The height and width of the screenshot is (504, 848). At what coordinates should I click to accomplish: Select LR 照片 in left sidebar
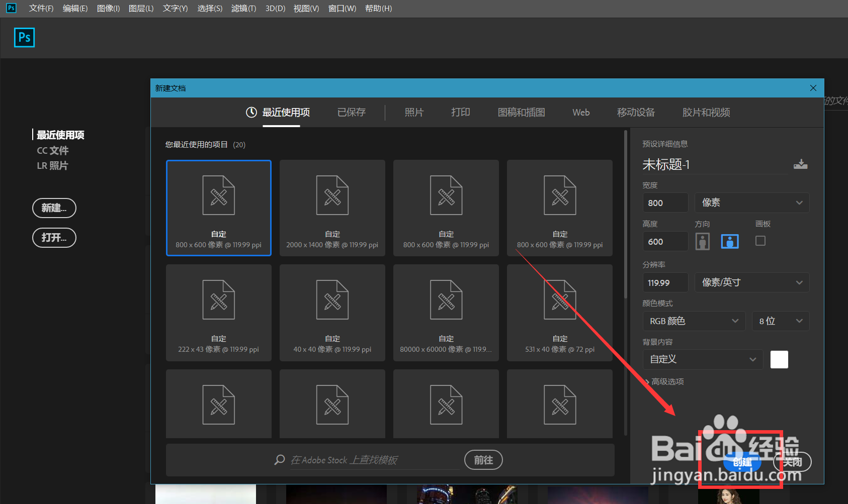point(52,165)
